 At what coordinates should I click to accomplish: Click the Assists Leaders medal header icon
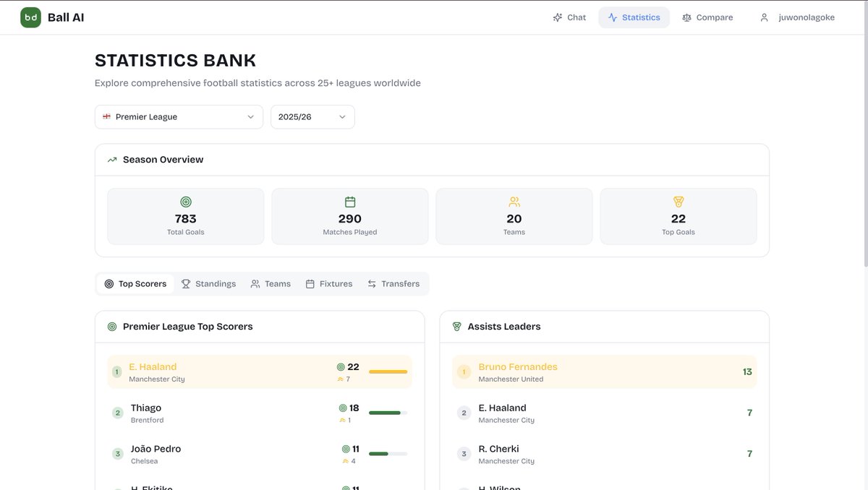coord(457,327)
